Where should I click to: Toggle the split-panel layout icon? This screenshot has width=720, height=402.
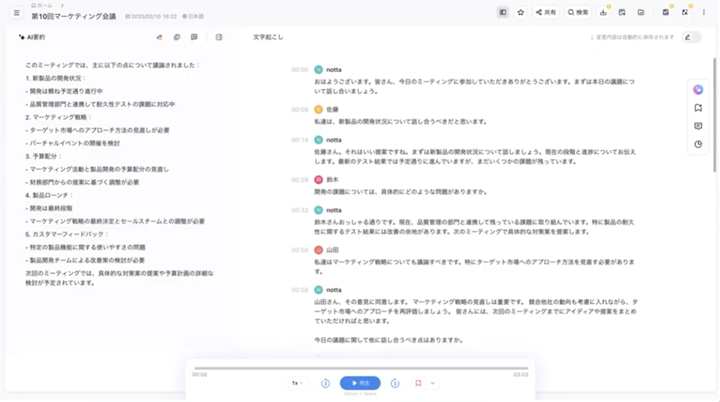(x=503, y=12)
